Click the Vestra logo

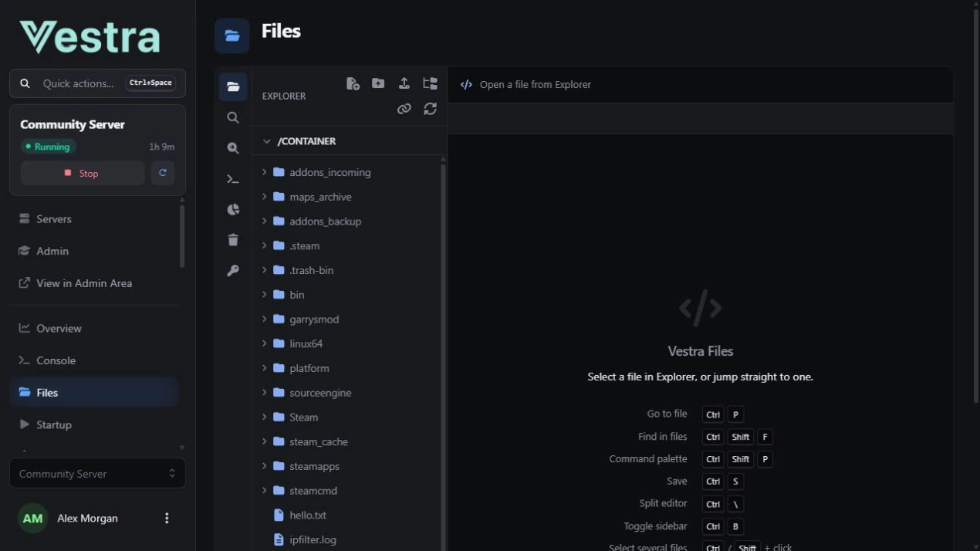pos(90,37)
